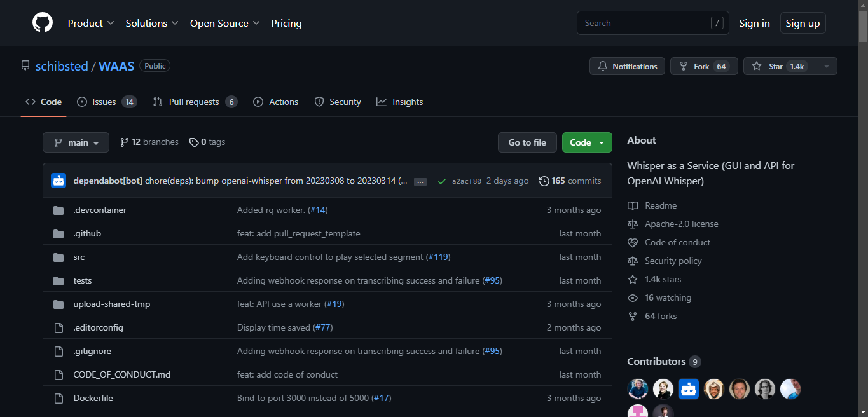This screenshot has height=417, width=868.
Task: Open pull request #77 link
Action: pos(322,327)
